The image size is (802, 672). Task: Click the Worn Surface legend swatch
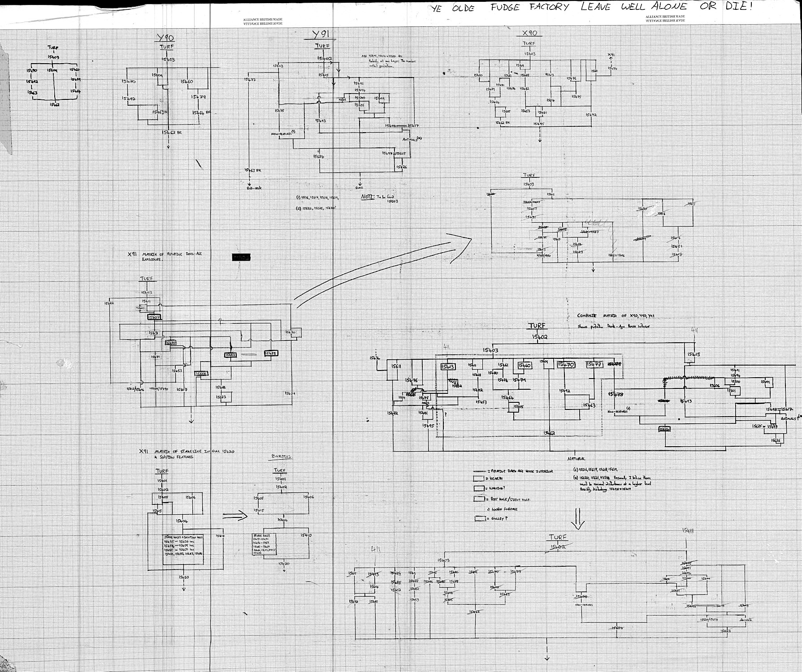click(x=489, y=509)
